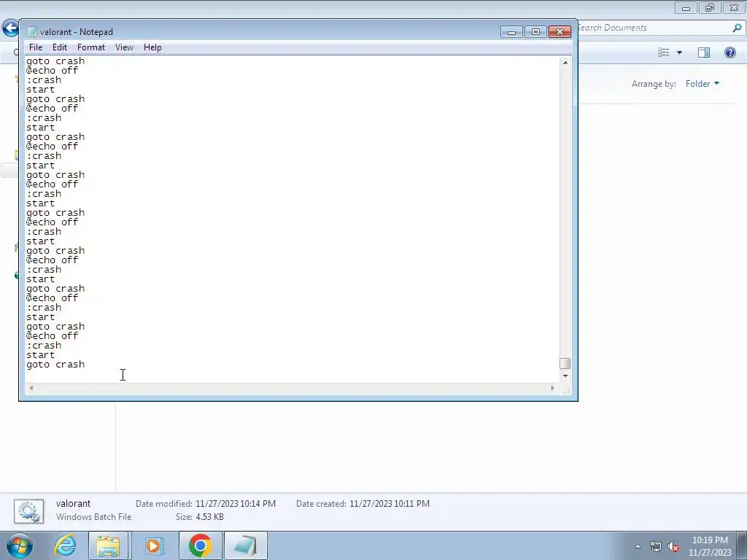Open the view options dropdown arrow in Explorer
This screenshot has height=560, width=747.
679,52
